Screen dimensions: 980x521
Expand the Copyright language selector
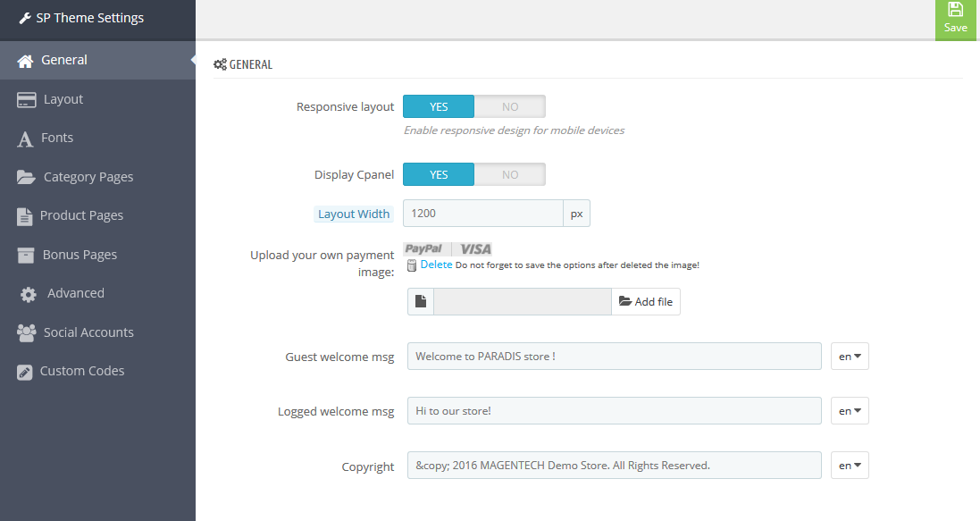click(850, 466)
